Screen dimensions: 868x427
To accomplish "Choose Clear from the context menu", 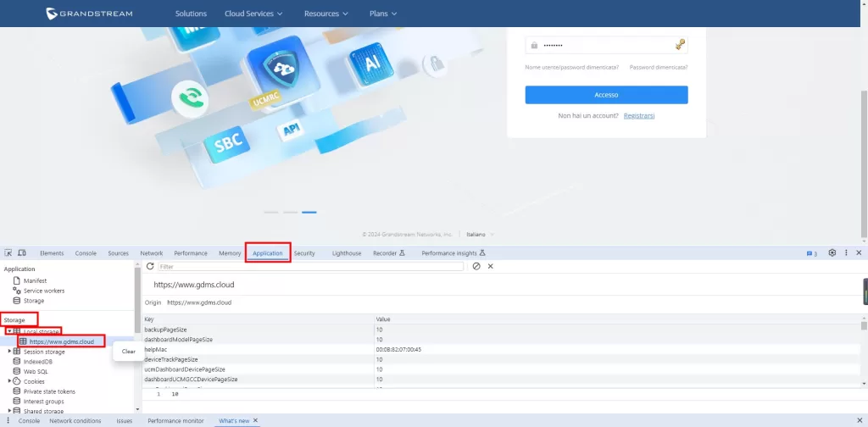I will click(x=129, y=352).
